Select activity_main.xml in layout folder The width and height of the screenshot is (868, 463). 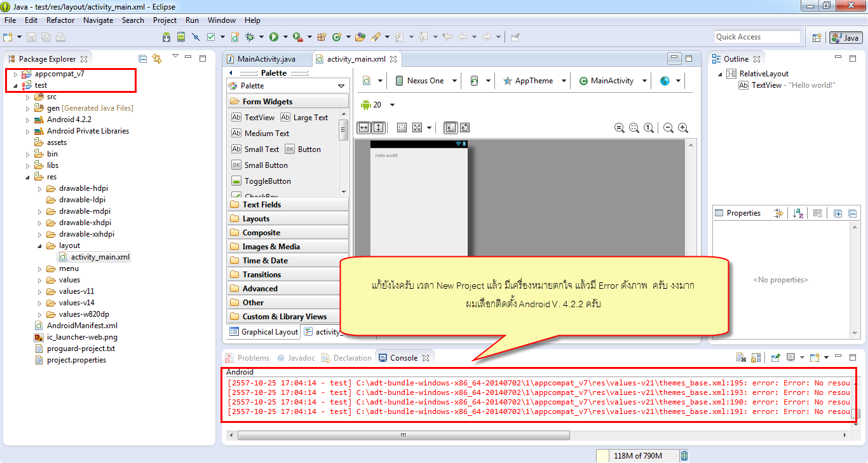pos(94,257)
